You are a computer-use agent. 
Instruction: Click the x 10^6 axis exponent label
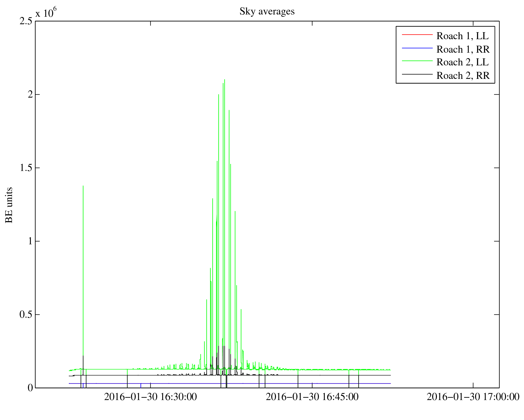coord(46,12)
